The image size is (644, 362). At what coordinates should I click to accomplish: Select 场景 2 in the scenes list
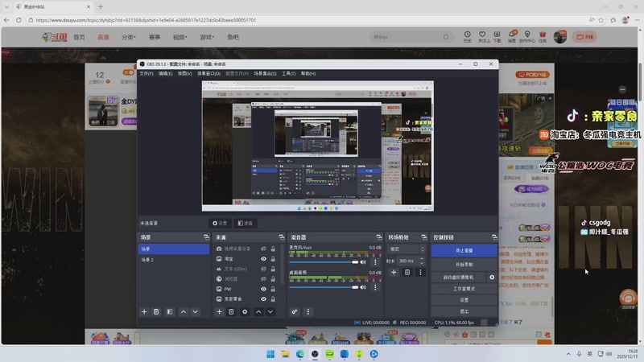[x=147, y=260]
